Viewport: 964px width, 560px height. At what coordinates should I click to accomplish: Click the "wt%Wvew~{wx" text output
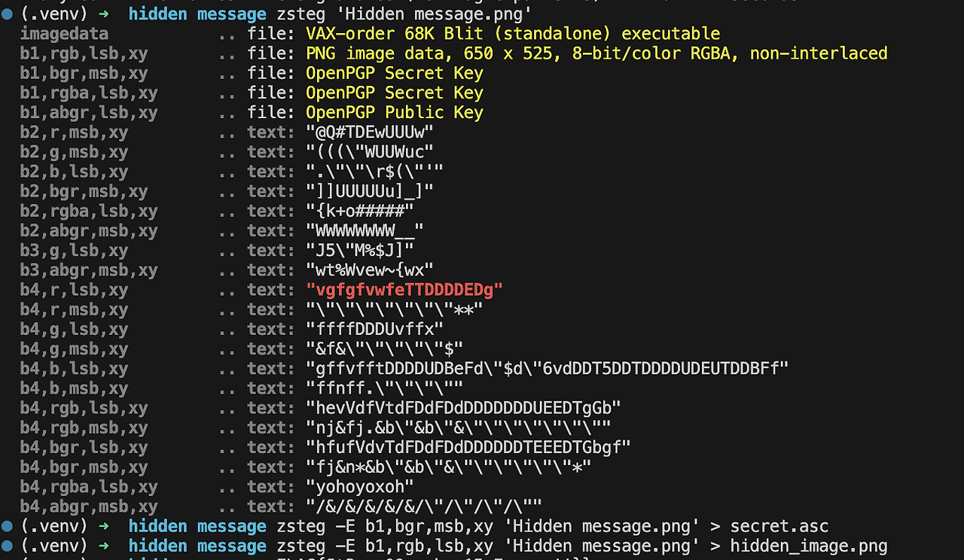coord(370,270)
